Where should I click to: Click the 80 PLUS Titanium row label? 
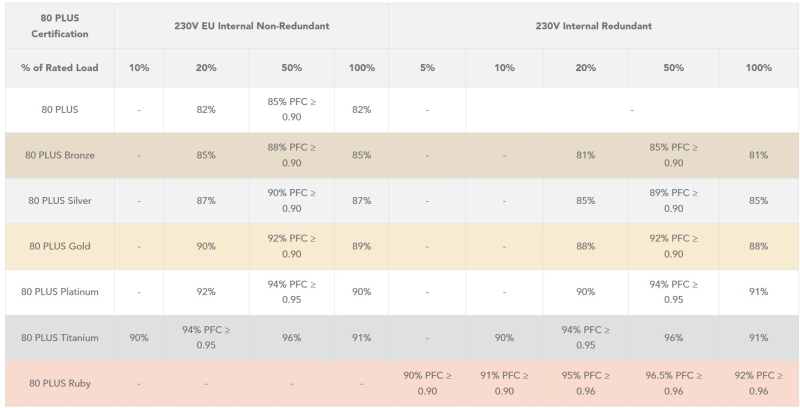(57, 338)
